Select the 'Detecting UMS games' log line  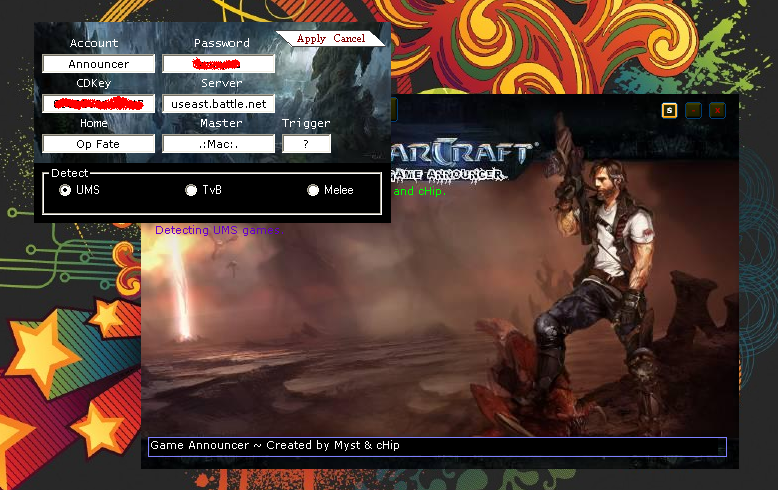pyautogui.click(x=219, y=230)
